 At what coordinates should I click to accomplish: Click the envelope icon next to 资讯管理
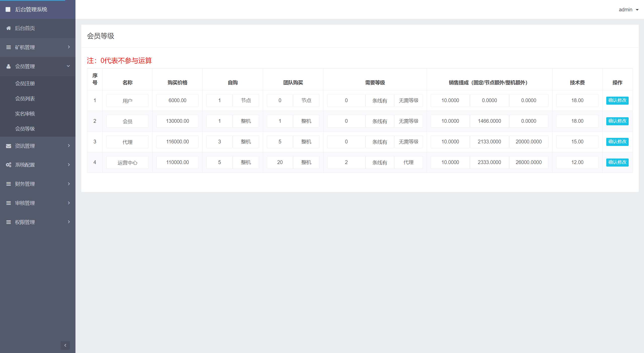pyautogui.click(x=9, y=146)
